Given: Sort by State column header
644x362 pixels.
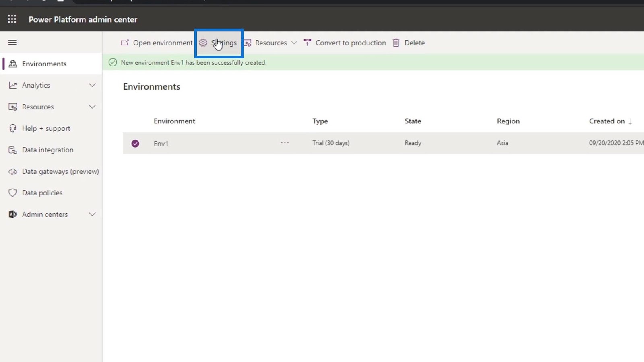Looking at the screenshot, I should (x=413, y=121).
